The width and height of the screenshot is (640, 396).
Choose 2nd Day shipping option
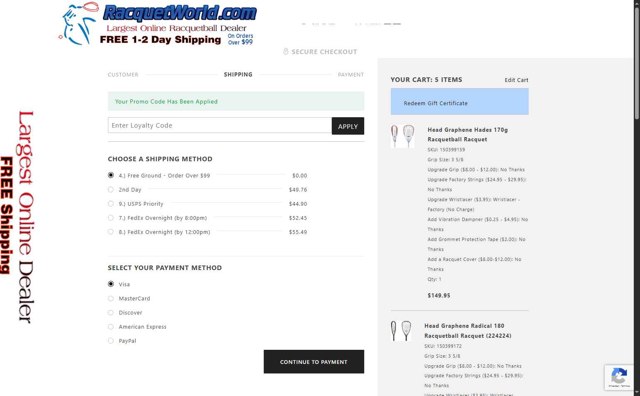(111, 189)
